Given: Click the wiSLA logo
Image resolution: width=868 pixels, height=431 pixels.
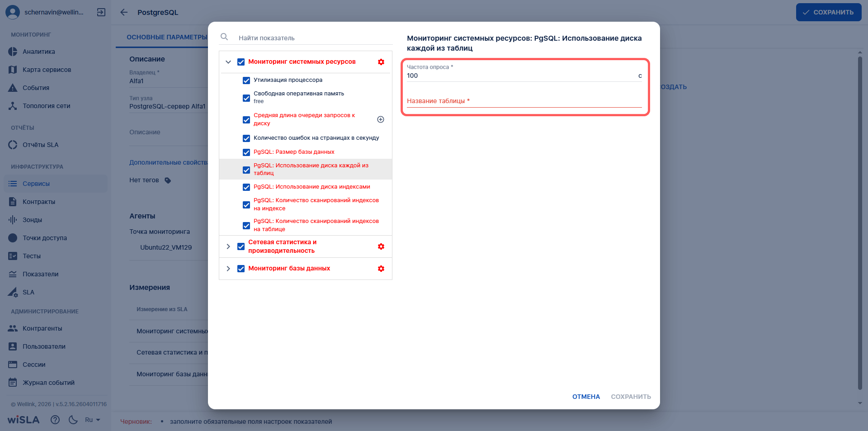Looking at the screenshot, I should tap(24, 420).
